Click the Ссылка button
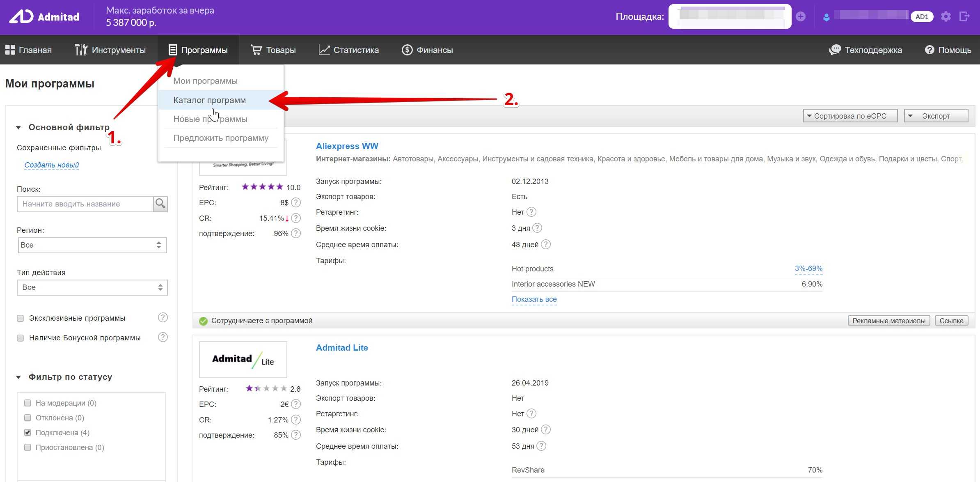The image size is (980, 482). click(951, 321)
